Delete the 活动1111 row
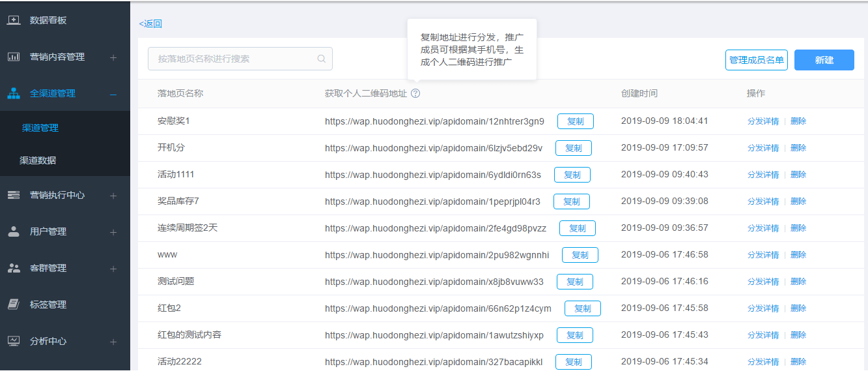Viewport: 868px width, 371px height. pyautogui.click(x=798, y=175)
